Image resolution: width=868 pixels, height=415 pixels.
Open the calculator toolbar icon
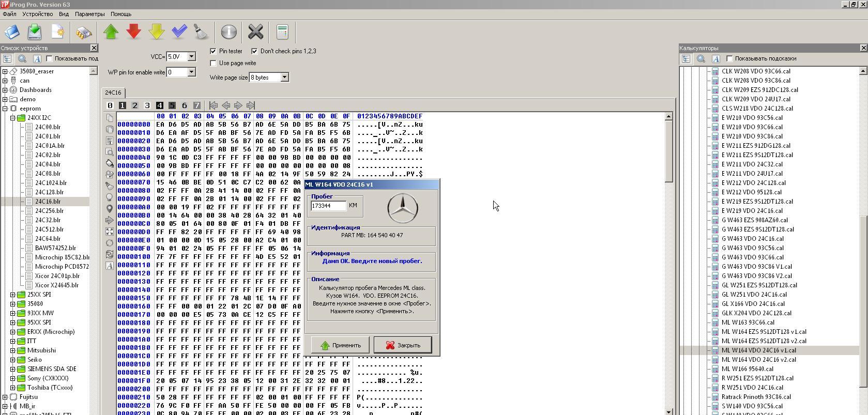click(x=282, y=32)
